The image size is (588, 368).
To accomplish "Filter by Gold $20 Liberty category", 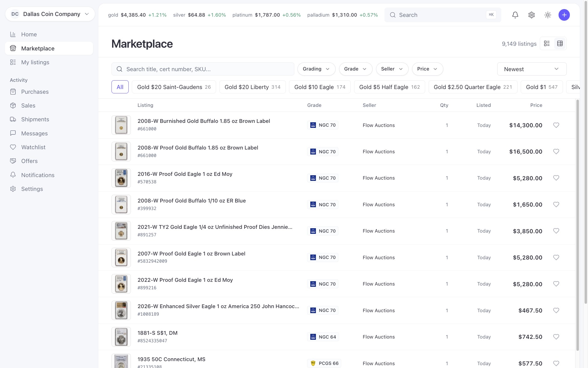I will click(252, 87).
